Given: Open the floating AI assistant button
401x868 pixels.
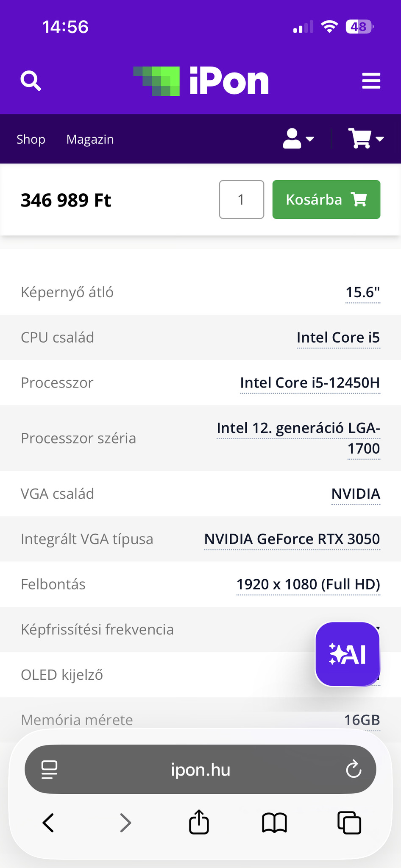Looking at the screenshot, I should coord(348,654).
